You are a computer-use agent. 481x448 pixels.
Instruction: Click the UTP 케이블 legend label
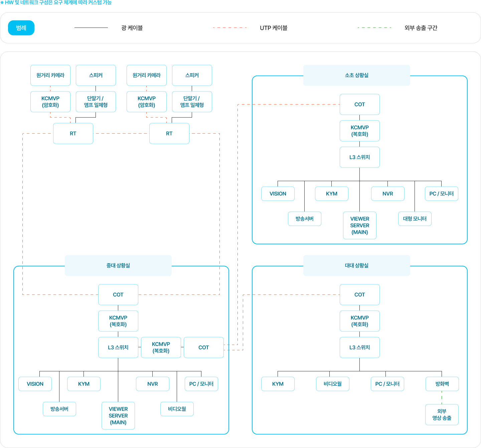click(x=274, y=28)
